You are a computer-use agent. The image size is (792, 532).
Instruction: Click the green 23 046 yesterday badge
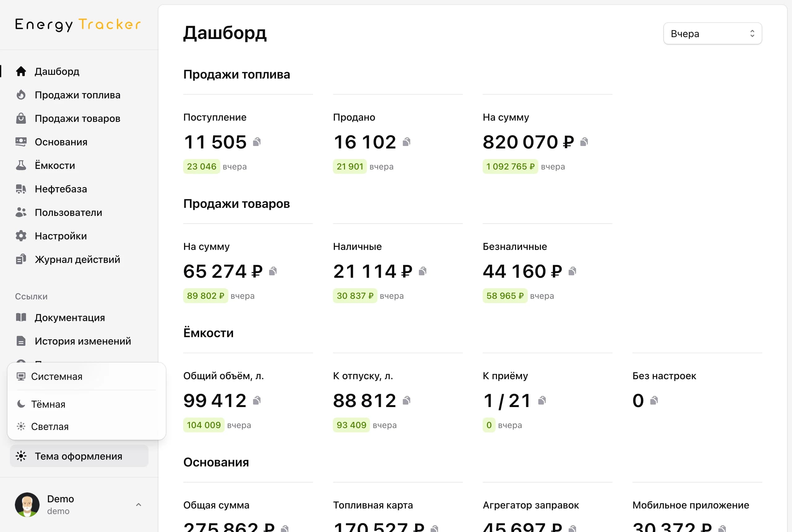pos(202,167)
